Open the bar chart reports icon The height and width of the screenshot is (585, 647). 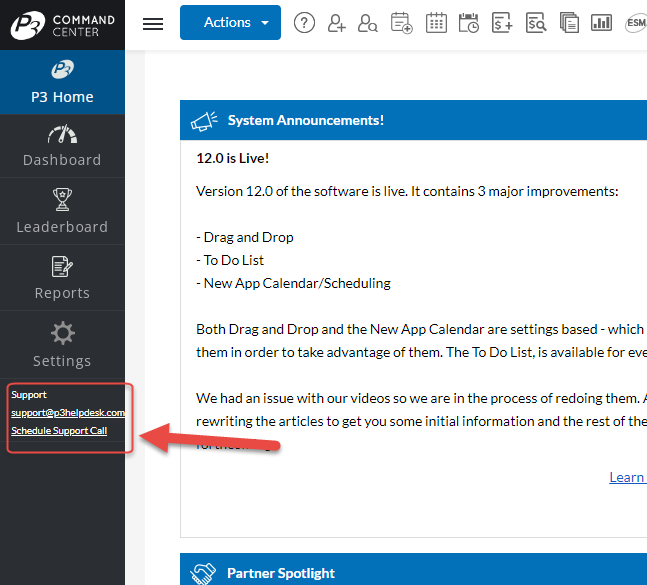point(601,23)
